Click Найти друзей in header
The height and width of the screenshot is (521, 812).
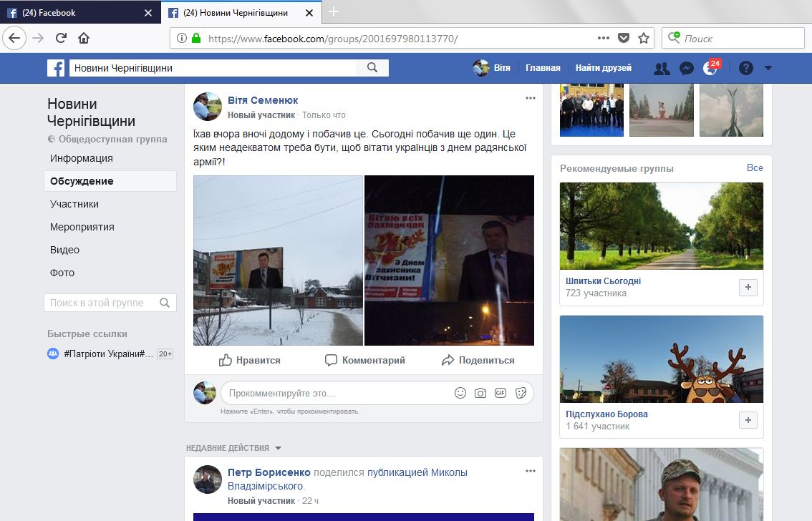coord(604,68)
